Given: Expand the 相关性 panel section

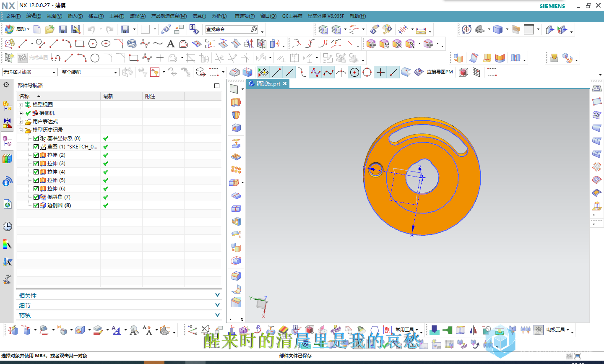Looking at the screenshot, I should point(119,296).
